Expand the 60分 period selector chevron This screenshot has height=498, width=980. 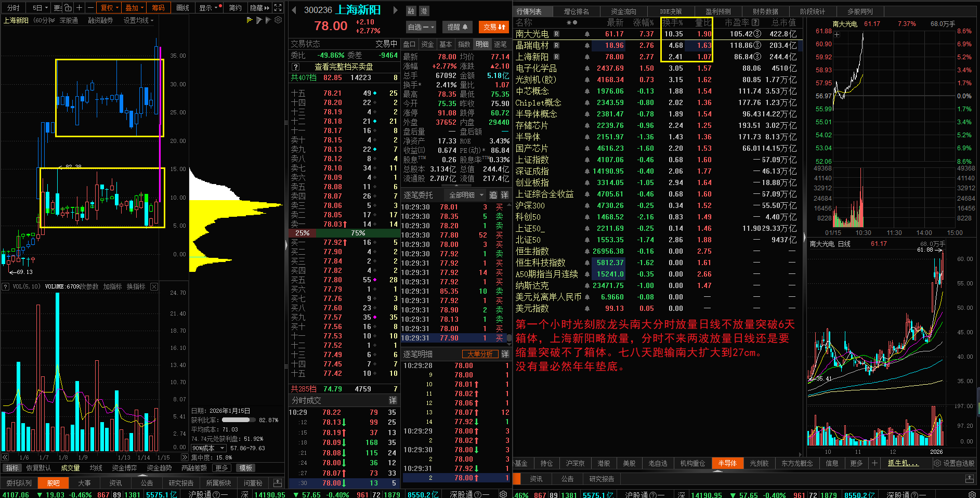[x=51, y=20]
